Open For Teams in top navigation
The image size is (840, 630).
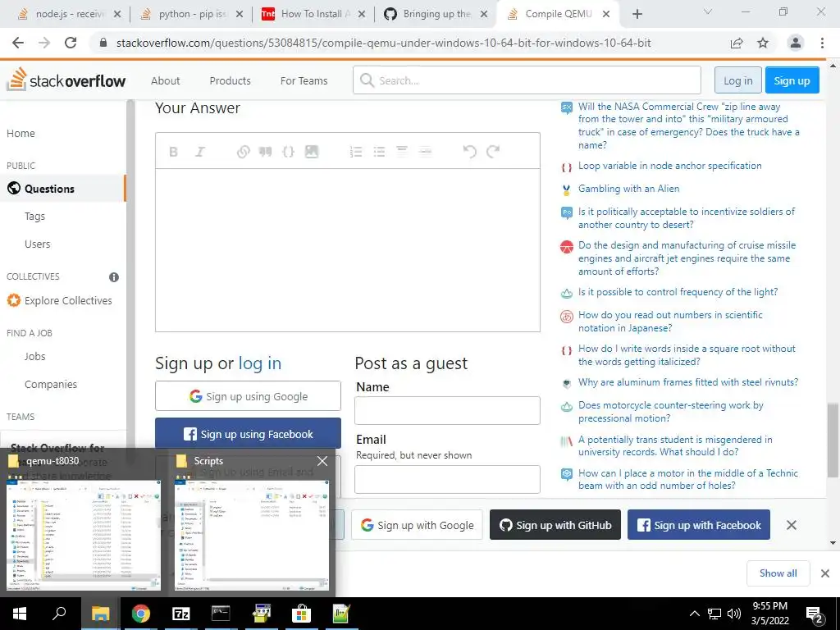304,80
